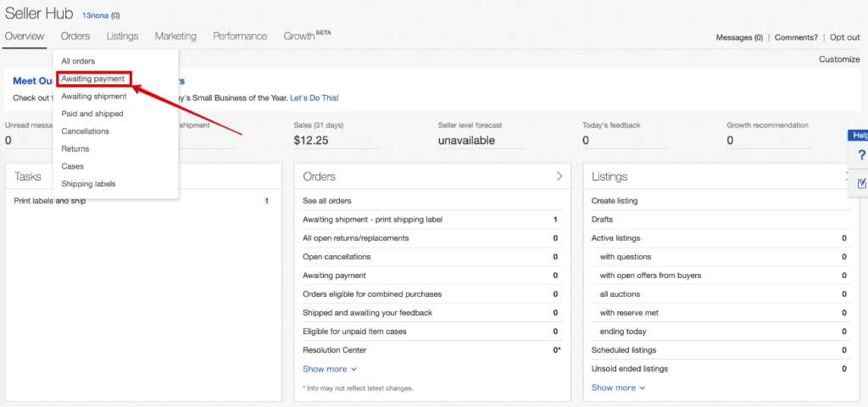Viewport: 868px width, 407px height.
Task: Expand Show more in Listings panel
Action: [x=618, y=387]
